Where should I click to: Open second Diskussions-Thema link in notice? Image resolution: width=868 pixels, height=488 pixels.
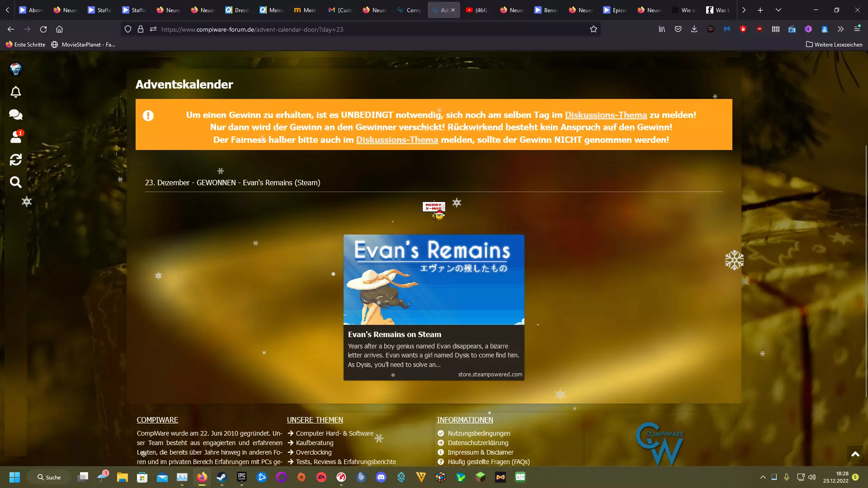[x=397, y=140]
